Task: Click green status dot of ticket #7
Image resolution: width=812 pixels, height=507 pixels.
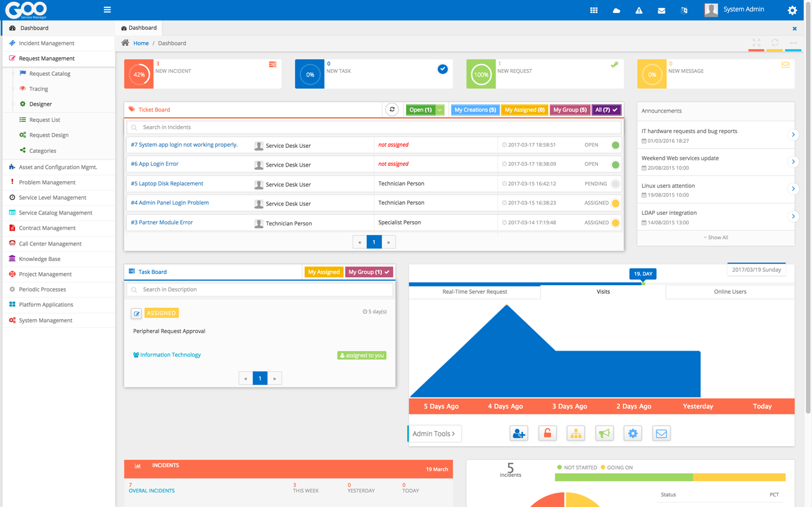Action: 616,145
